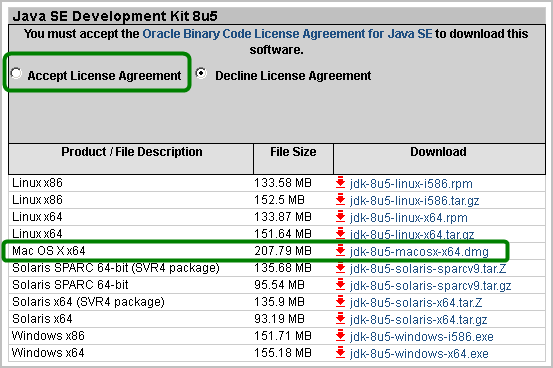Screen dimensions: 553x368
Task: Open the jdk-8u5-linux-x64.tar.gz link
Action: tap(412, 235)
